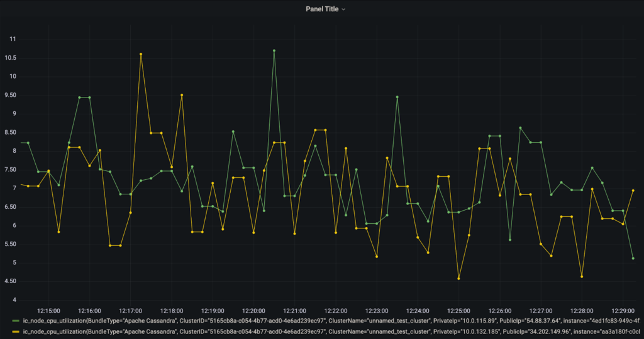This screenshot has height=339, width=644.
Task: Click the green legend color swatch
Action: tap(15, 321)
